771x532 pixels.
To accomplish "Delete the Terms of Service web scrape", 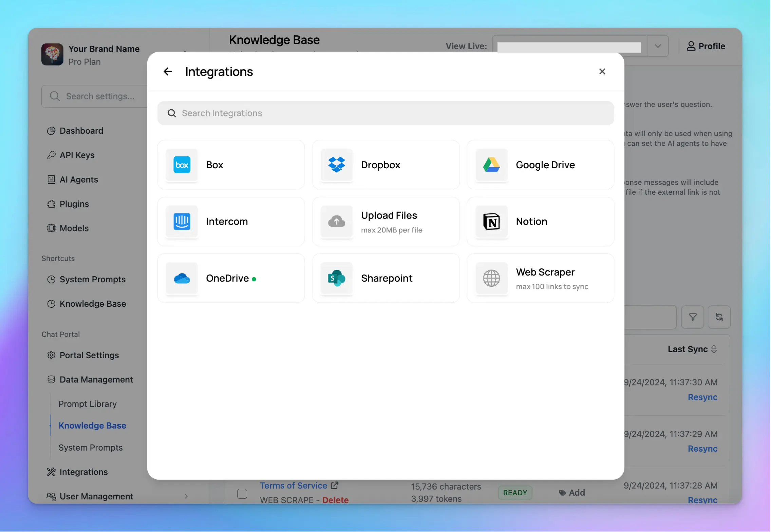I will pos(335,500).
